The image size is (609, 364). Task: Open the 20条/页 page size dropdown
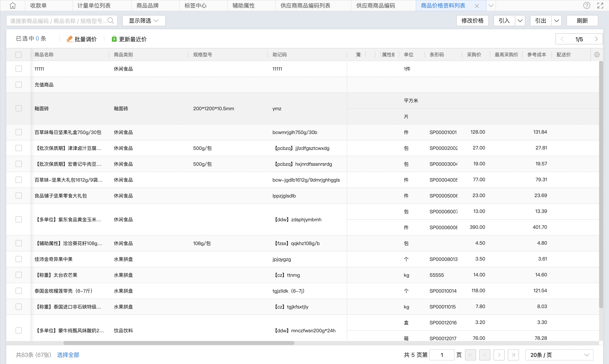[x=559, y=355]
